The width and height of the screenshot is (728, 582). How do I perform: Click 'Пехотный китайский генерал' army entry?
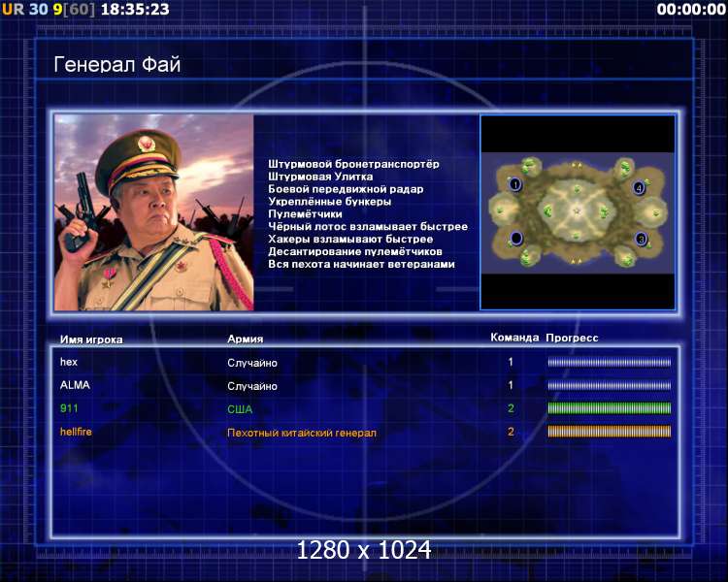(x=302, y=433)
